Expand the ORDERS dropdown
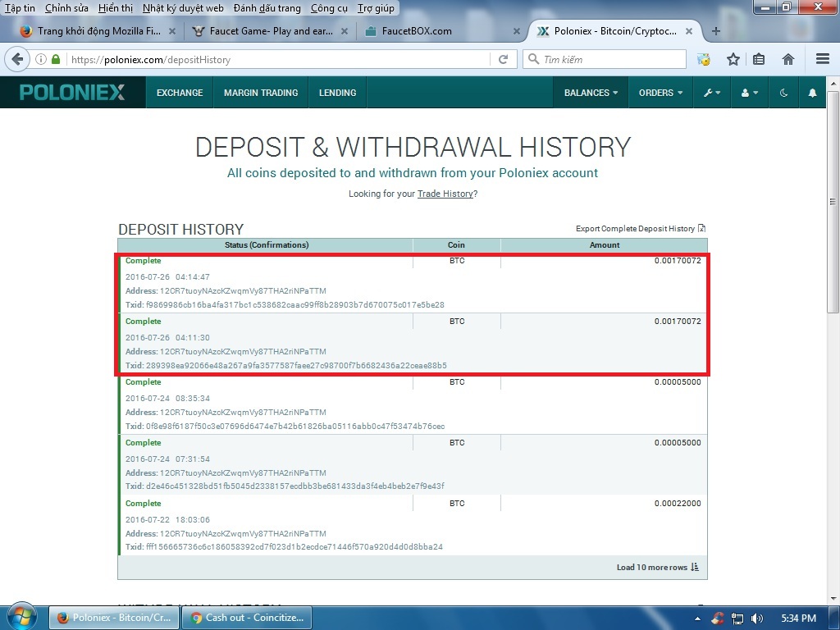 pos(660,93)
